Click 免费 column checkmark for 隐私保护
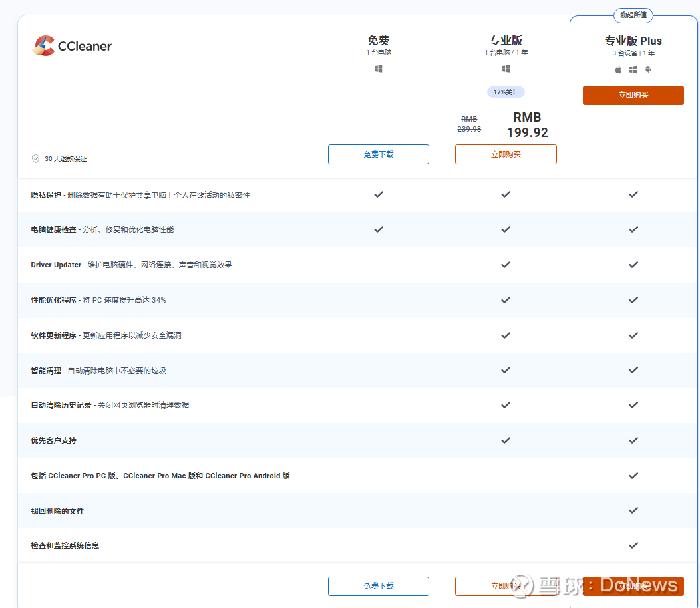 379,194
